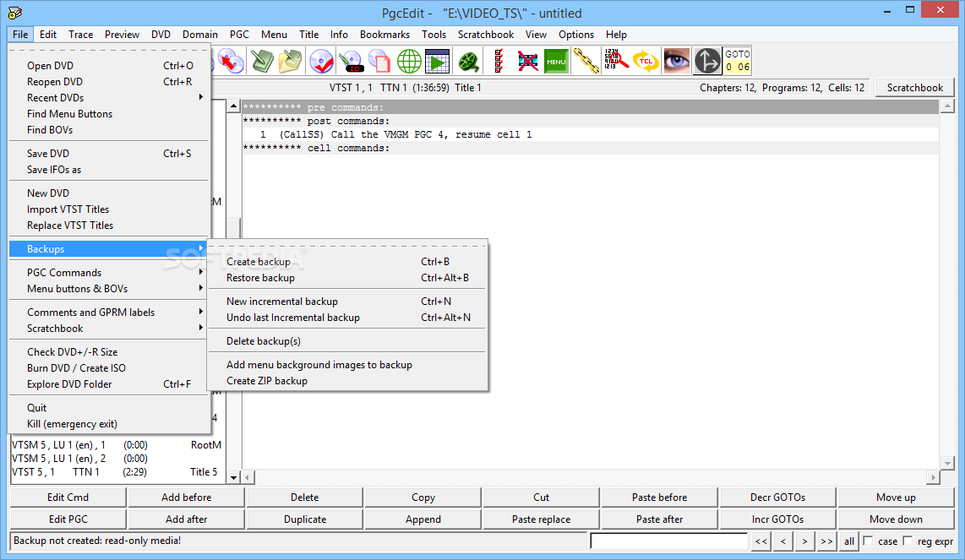
Task: Toggle the case checkbox
Action: tap(869, 541)
